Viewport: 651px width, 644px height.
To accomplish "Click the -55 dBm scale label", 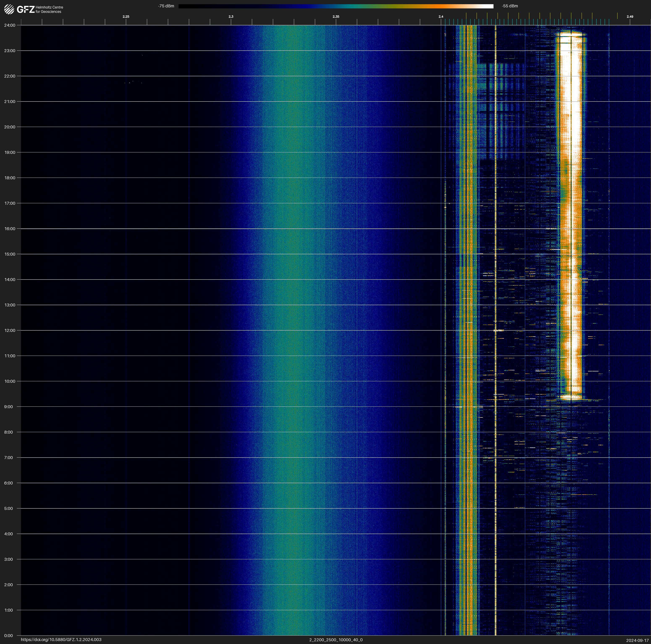I will tap(510, 6).
